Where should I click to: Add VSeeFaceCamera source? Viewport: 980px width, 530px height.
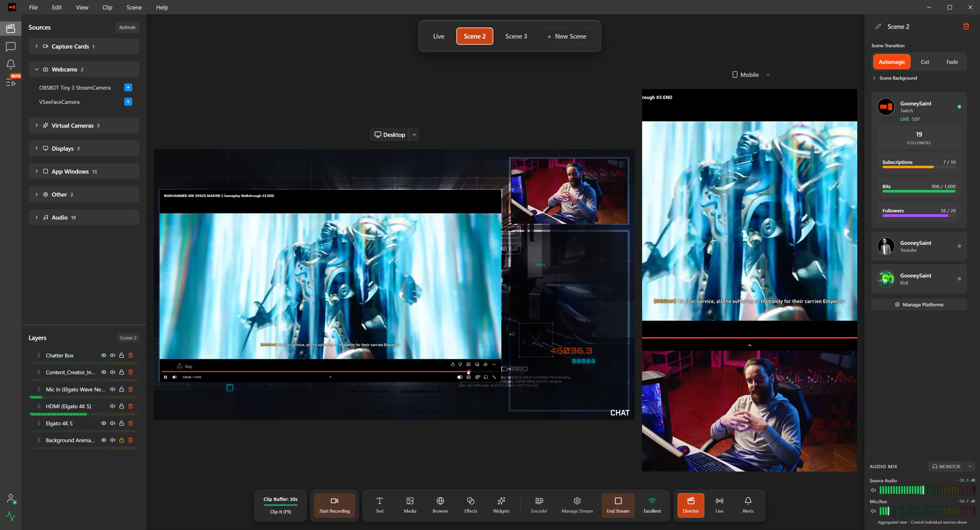[128, 102]
